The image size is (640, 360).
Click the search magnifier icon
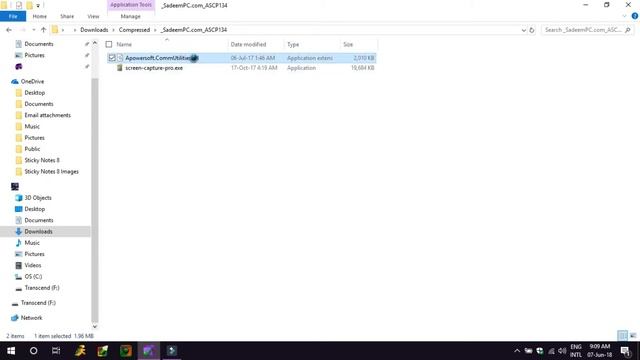point(628,30)
